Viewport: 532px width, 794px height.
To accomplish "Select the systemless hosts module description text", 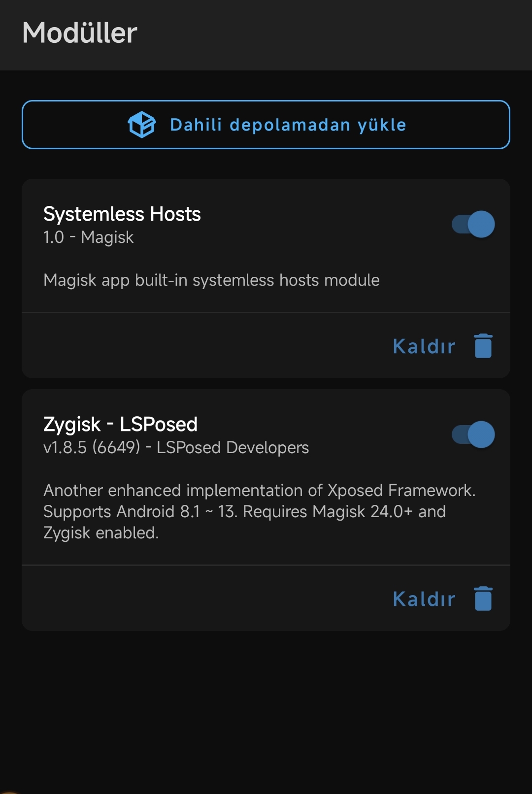I will (x=211, y=280).
